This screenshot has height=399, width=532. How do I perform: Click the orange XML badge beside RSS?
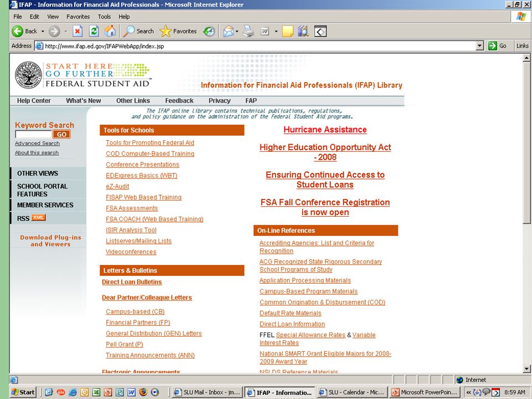[x=38, y=218]
